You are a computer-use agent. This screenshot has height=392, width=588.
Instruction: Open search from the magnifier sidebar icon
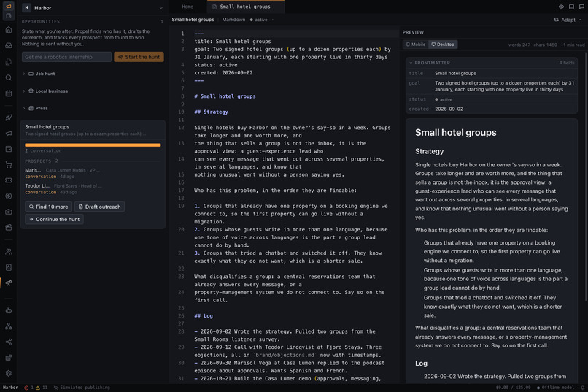tap(8, 77)
